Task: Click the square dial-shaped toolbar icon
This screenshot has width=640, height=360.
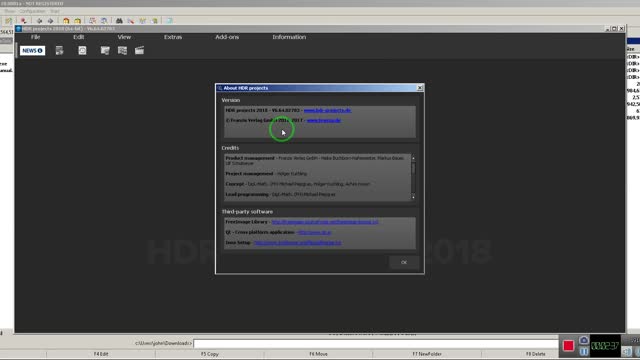Action: point(82,51)
